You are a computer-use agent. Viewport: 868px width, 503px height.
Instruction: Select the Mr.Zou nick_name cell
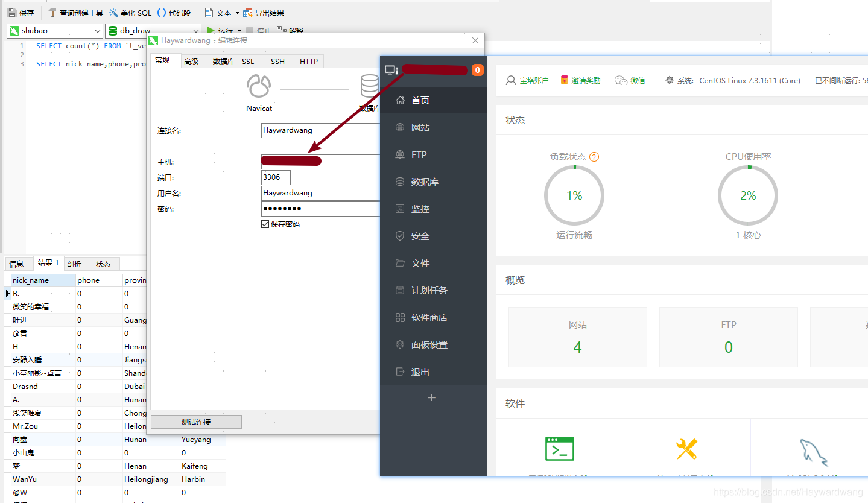coord(43,426)
